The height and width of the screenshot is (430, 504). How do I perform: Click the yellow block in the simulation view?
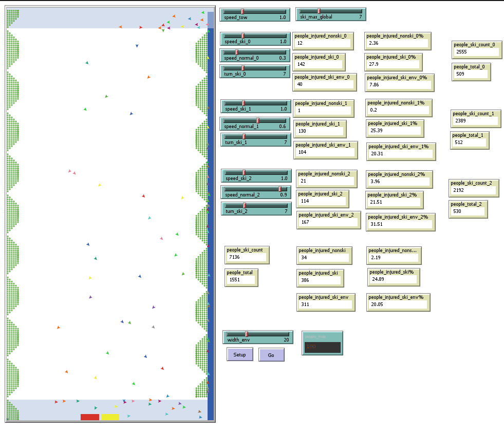110,417
